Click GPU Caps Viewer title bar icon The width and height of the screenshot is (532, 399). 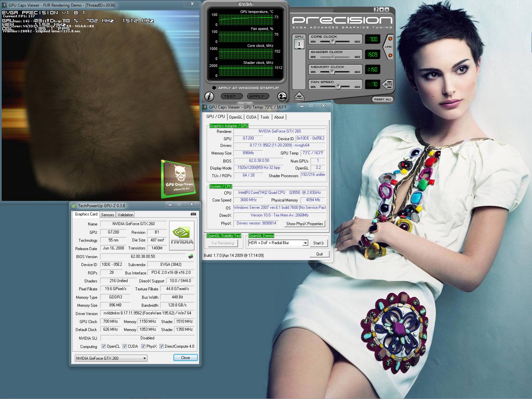pyautogui.click(x=205, y=107)
